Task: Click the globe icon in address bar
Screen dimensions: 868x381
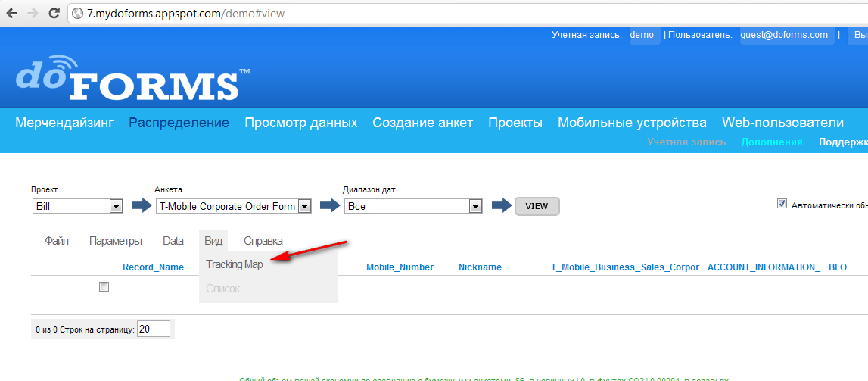Action: click(78, 14)
